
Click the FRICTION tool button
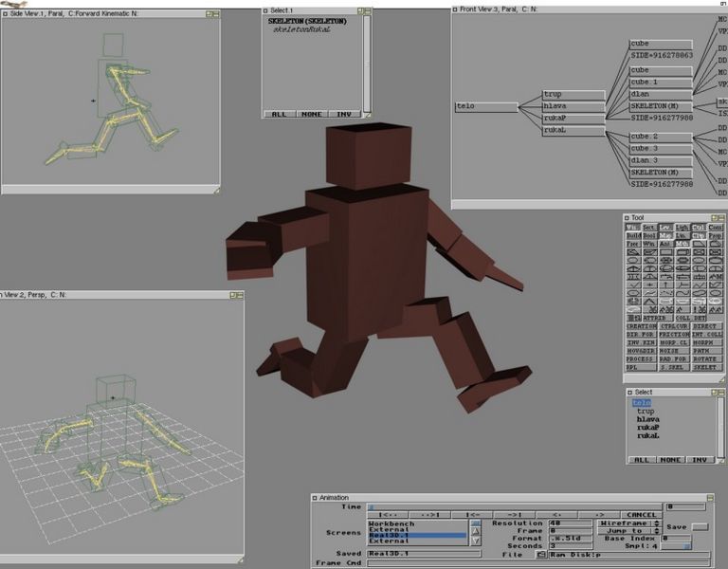tap(674, 334)
